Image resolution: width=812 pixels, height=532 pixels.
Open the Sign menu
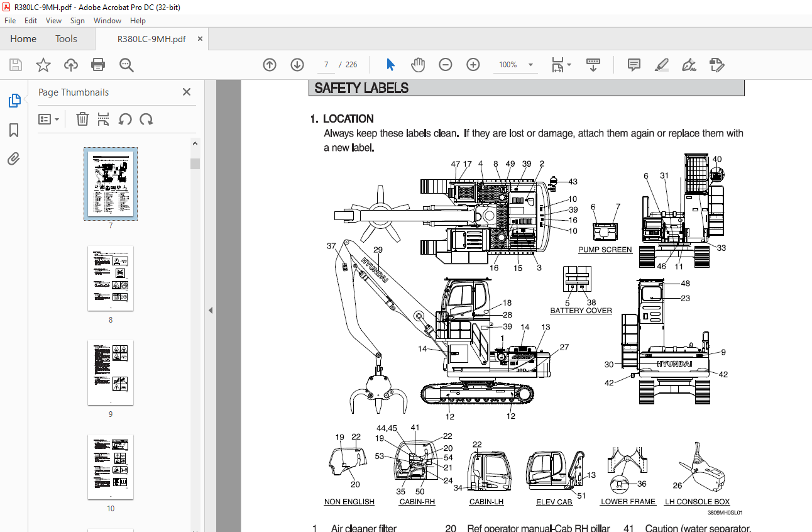pos(77,21)
